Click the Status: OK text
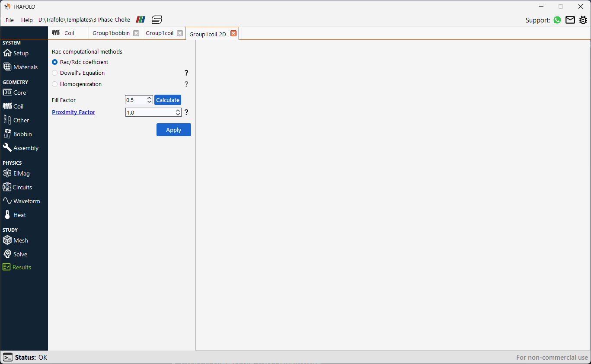591x364 pixels. click(31, 358)
